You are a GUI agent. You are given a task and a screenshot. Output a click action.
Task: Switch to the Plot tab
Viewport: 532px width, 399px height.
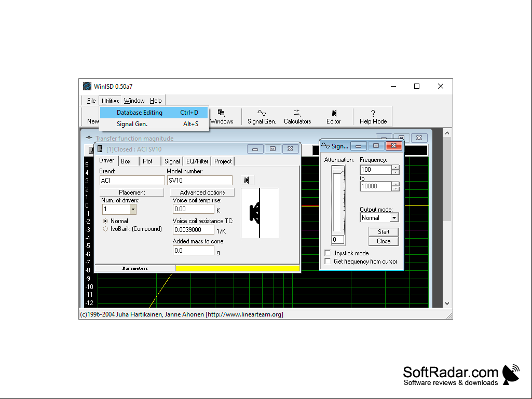click(147, 161)
